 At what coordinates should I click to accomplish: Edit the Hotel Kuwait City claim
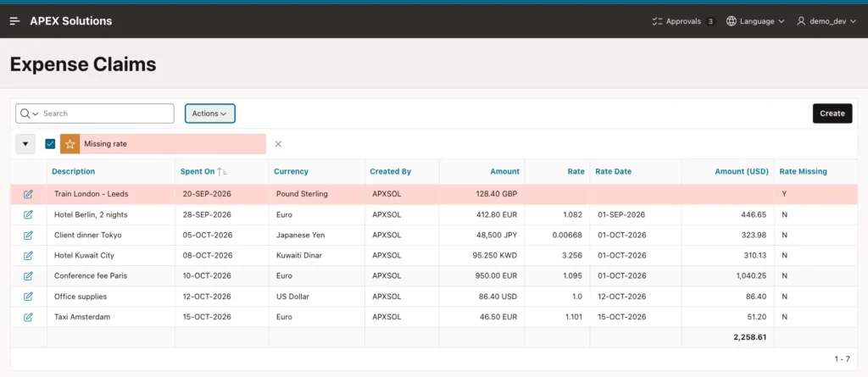[x=28, y=256]
